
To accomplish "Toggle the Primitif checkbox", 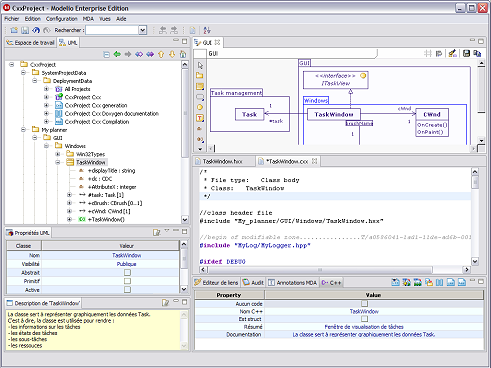I will [x=127, y=281].
